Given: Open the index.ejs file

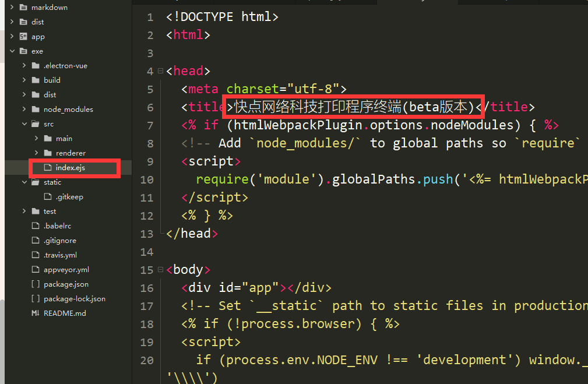Looking at the screenshot, I should [x=71, y=168].
